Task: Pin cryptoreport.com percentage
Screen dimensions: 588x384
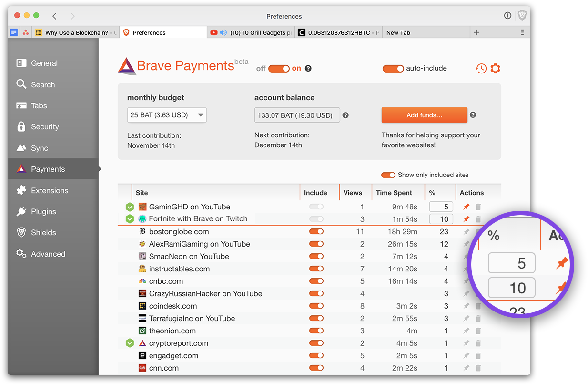Action: pyautogui.click(x=466, y=343)
